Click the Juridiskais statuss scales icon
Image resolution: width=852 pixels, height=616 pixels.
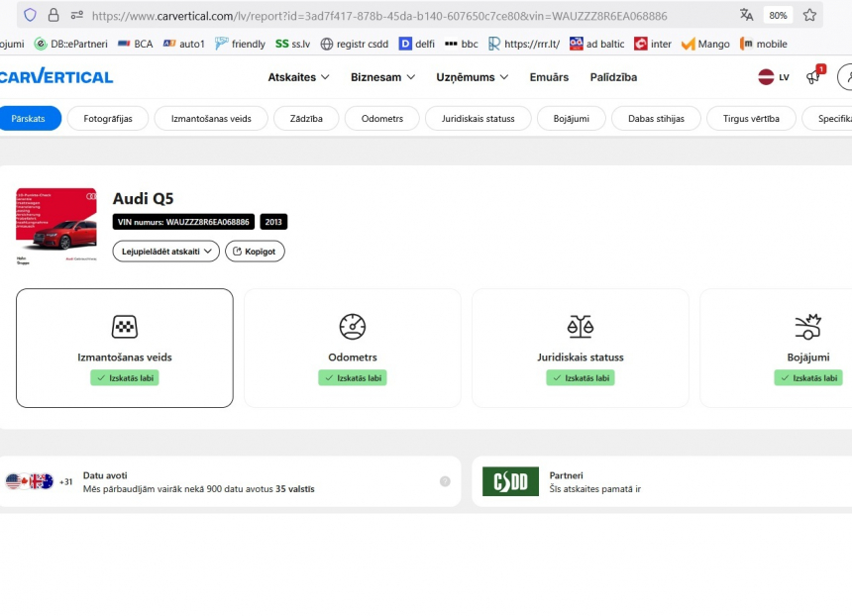tap(581, 327)
